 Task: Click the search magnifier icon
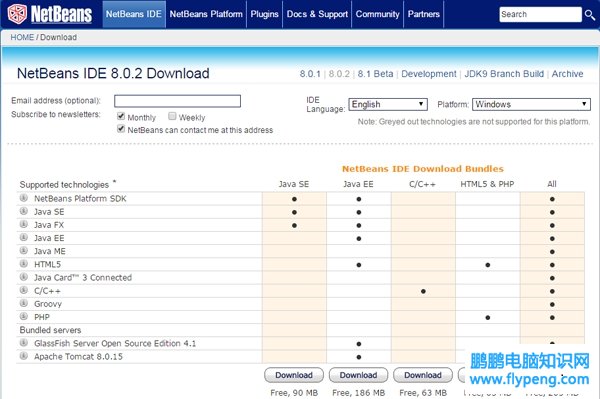pos(590,15)
